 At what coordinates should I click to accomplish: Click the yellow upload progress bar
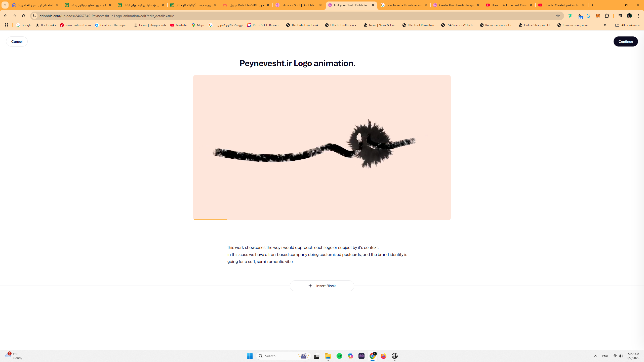tap(210, 219)
